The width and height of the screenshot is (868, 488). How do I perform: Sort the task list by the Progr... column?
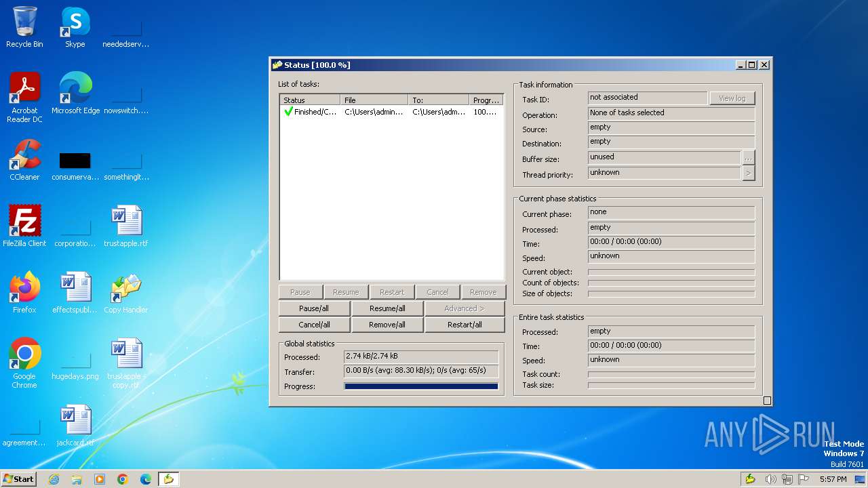tap(486, 100)
